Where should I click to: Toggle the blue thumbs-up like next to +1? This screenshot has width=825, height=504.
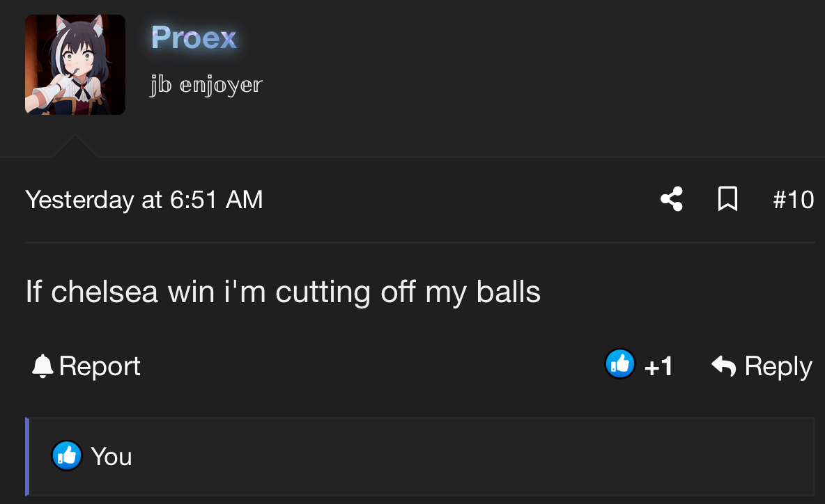tap(620, 363)
